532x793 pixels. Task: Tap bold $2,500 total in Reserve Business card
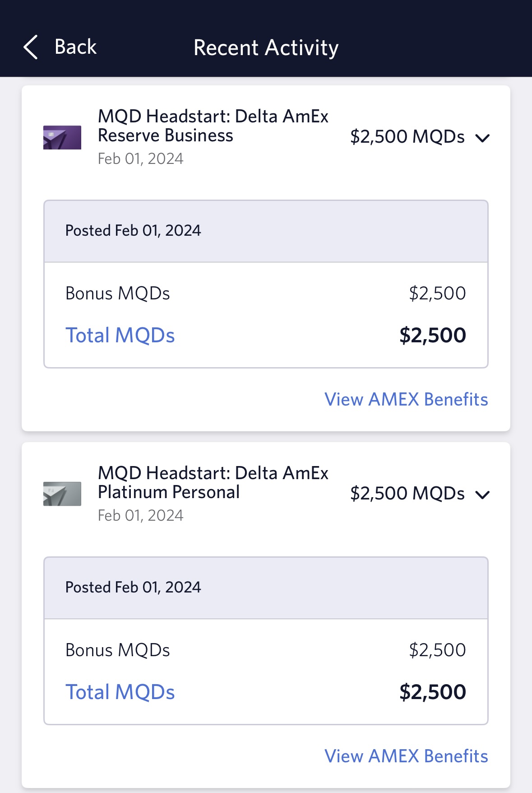point(432,336)
